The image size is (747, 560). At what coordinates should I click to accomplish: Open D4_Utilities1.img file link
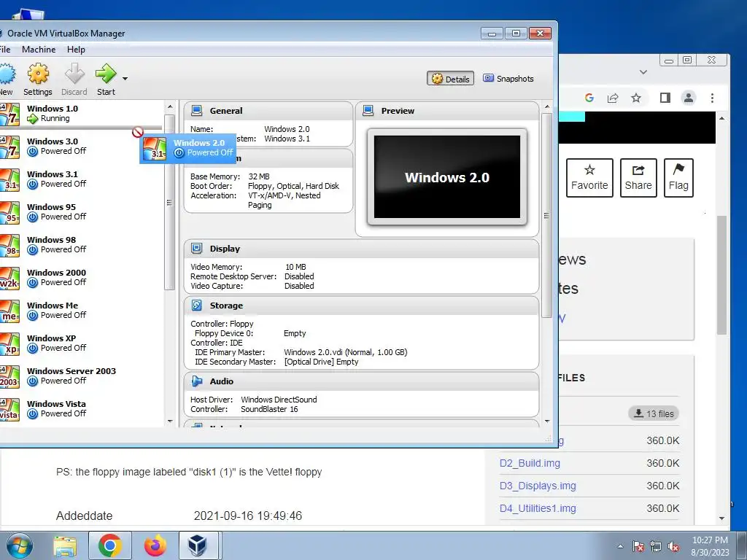(x=538, y=508)
